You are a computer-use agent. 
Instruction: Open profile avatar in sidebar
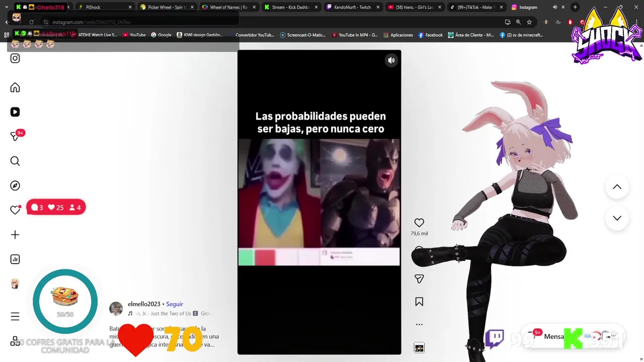(15, 284)
